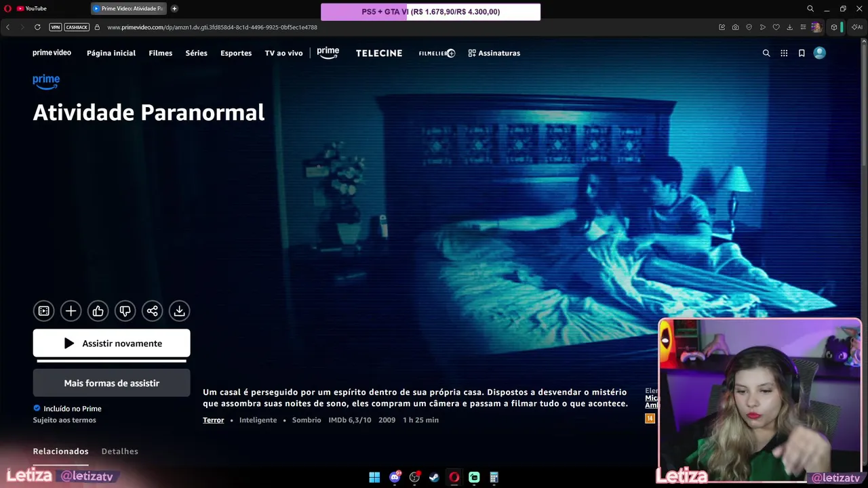Open the player/flow arrow toolbar icon
This screenshot has width=868, height=488.
[762, 27]
